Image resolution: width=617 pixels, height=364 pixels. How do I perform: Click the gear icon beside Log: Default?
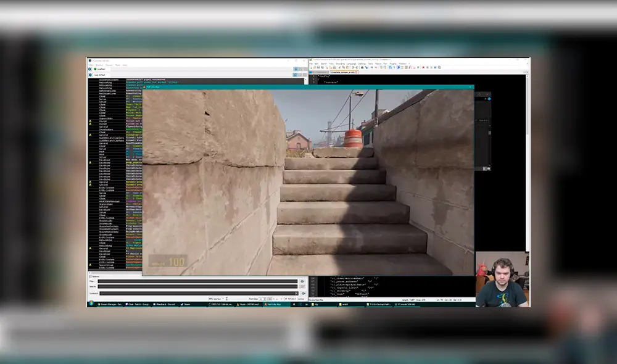click(x=90, y=74)
